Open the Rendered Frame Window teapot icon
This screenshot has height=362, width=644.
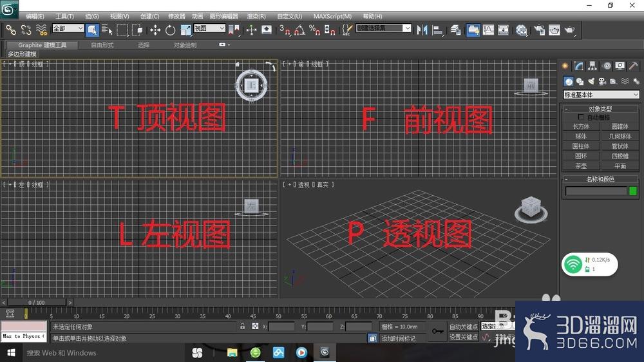pos(554,30)
